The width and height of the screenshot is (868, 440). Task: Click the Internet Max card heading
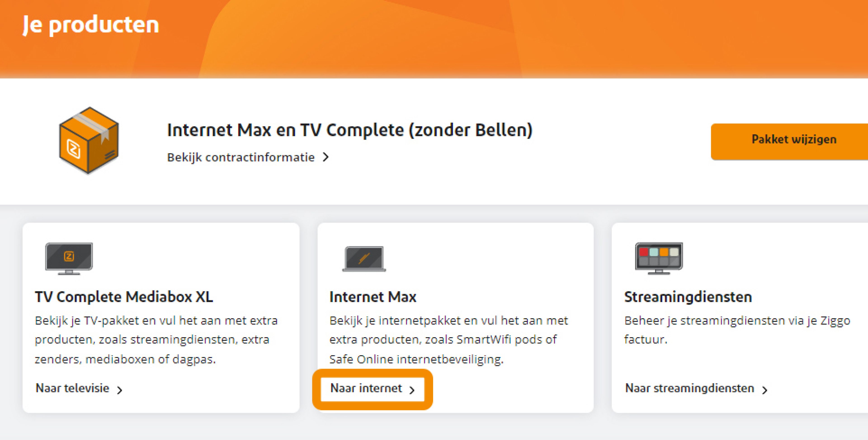pos(373,297)
